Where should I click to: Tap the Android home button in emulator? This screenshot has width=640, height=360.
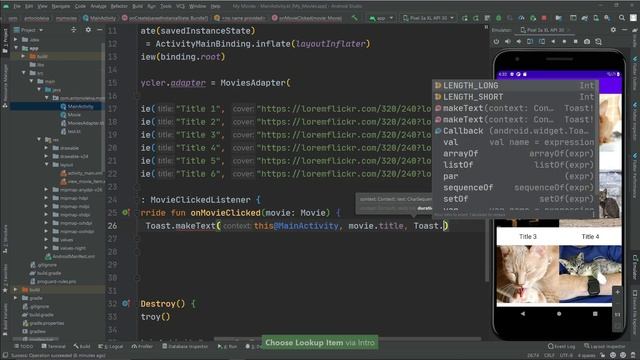tap(559, 314)
